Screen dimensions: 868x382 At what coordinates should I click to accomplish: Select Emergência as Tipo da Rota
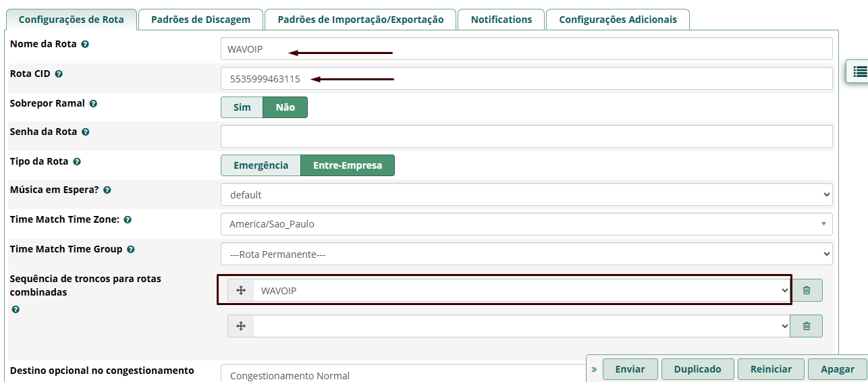(261, 165)
